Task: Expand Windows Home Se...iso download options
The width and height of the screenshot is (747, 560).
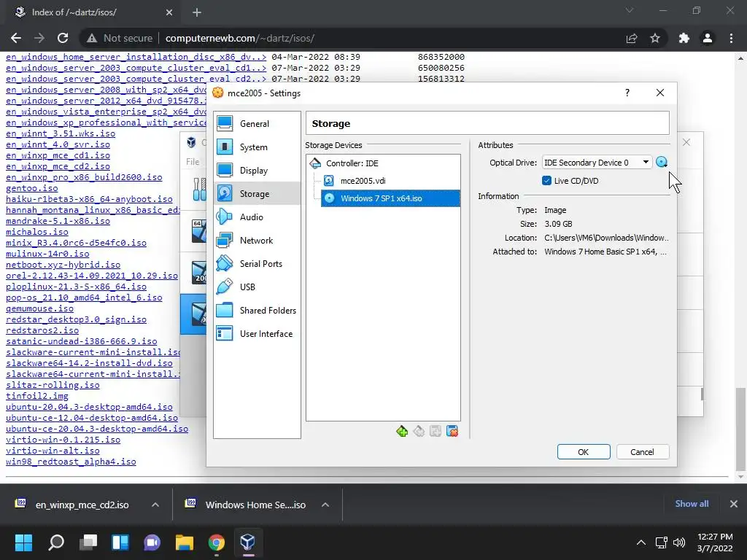Action: [325, 505]
